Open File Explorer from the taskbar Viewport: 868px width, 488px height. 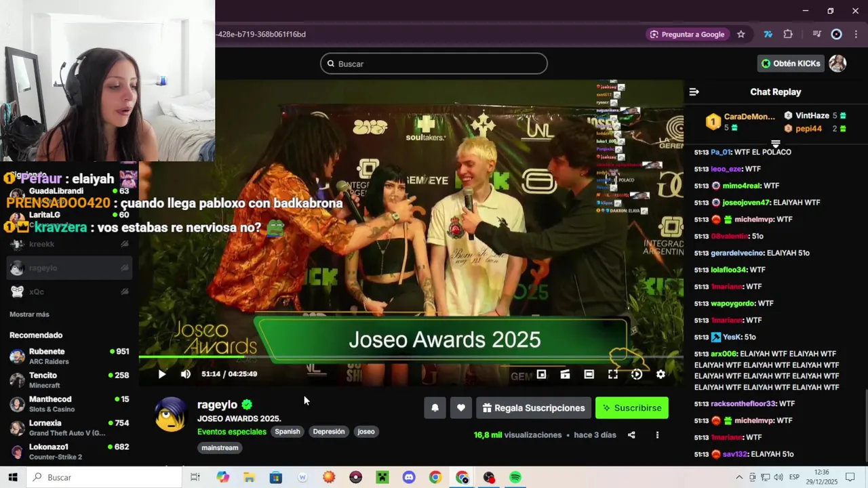tap(249, 477)
